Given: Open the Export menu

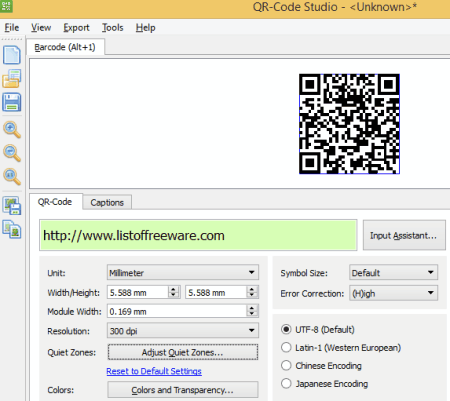Looking at the screenshot, I should [76, 28].
